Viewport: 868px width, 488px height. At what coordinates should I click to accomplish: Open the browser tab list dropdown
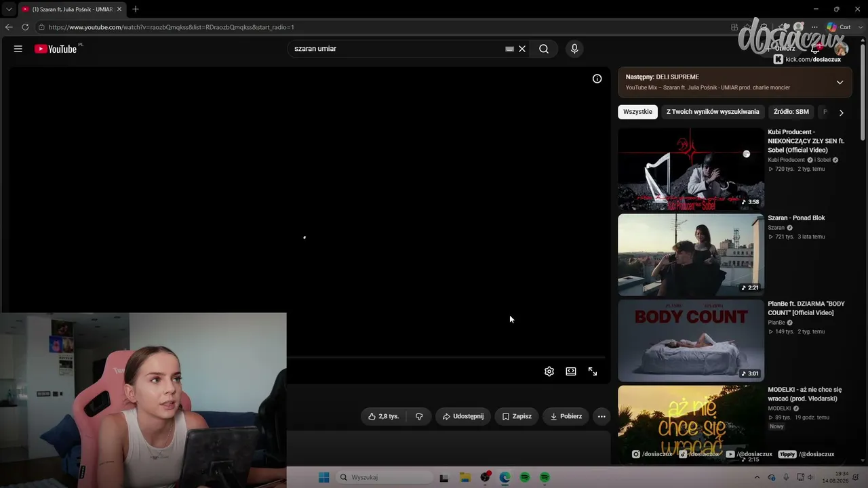pyautogui.click(x=8, y=9)
